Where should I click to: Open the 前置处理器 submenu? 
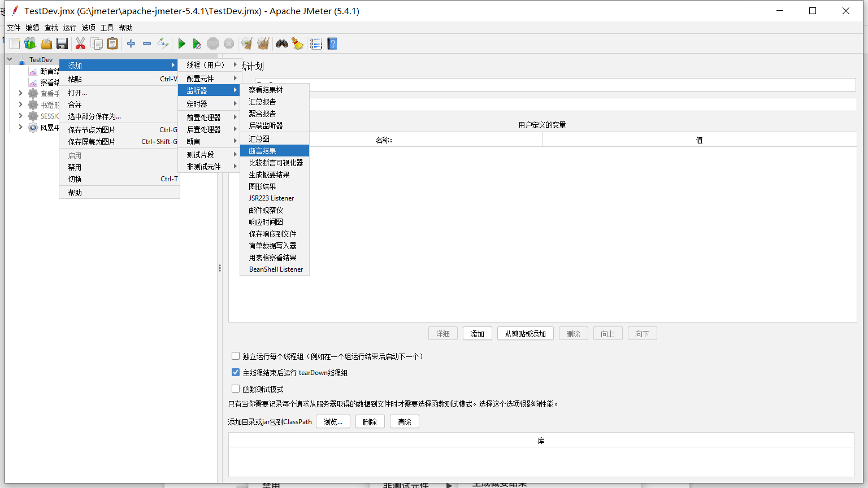tap(210, 117)
